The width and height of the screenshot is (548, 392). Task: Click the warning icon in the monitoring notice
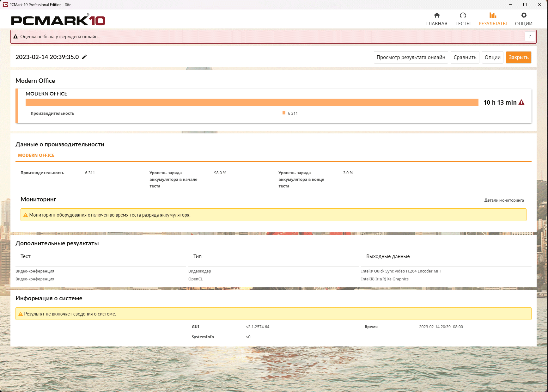coord(26,215)
